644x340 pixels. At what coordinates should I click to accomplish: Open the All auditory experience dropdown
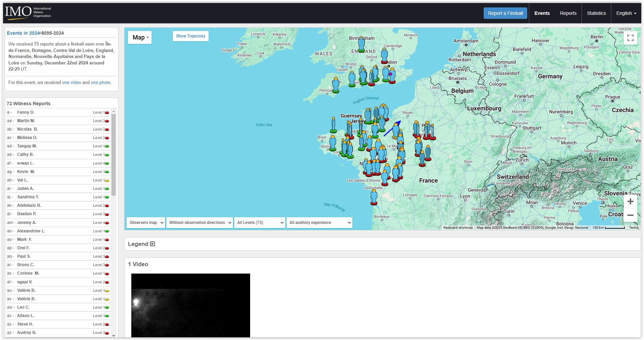[319, 223]
